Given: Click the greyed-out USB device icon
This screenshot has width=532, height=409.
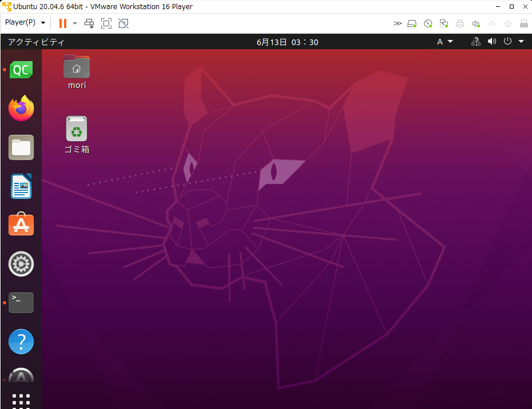Looking at the screenshot, I should tap(492, 23).
